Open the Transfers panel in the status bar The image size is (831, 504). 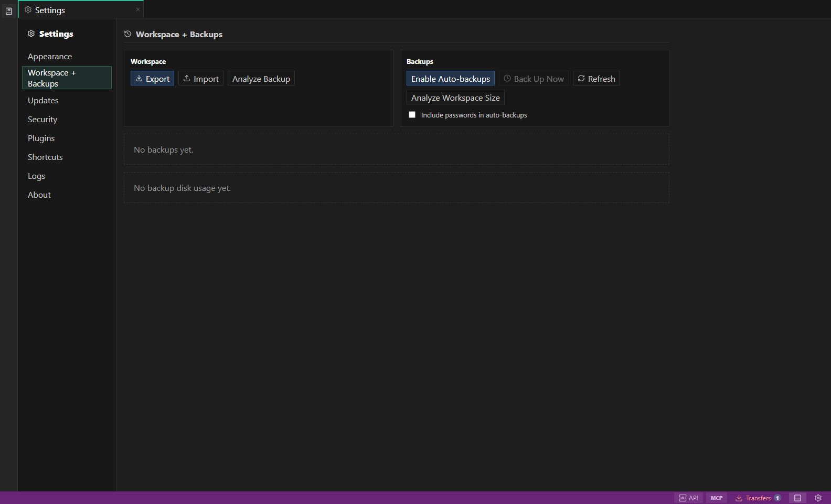(x=758, y=498)
